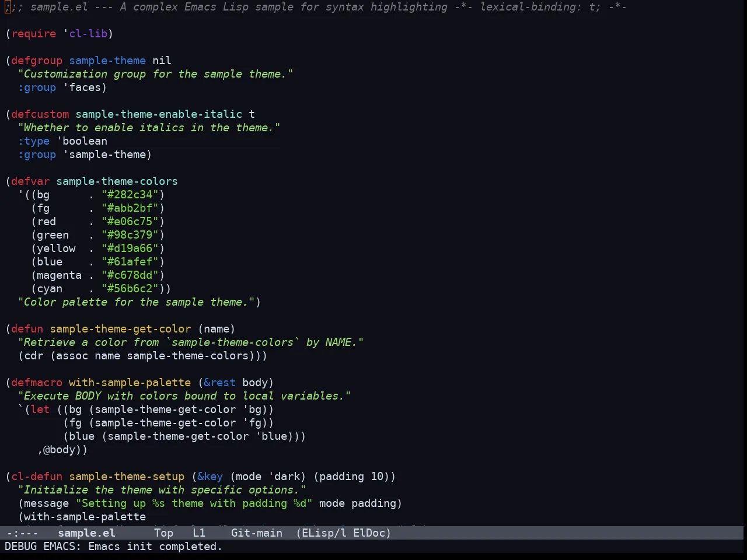Click the '&rest' keyword
Screen dimensions: 747x560
219,383
